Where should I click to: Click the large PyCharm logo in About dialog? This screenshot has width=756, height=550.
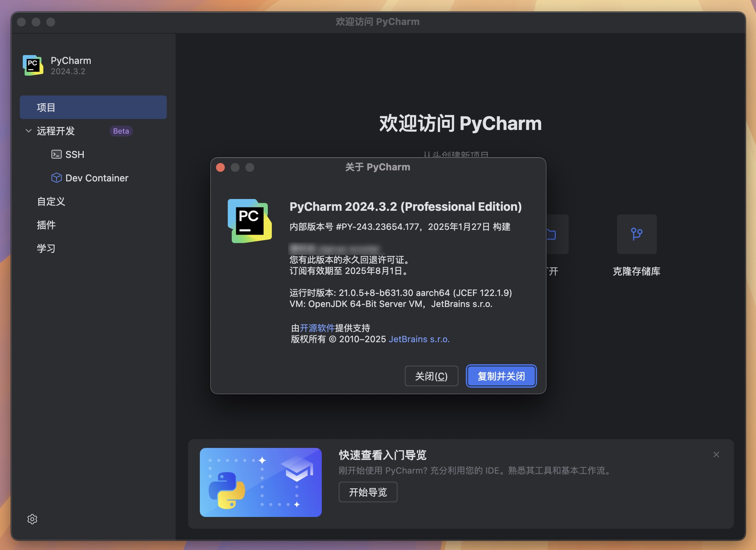[250, 221]
